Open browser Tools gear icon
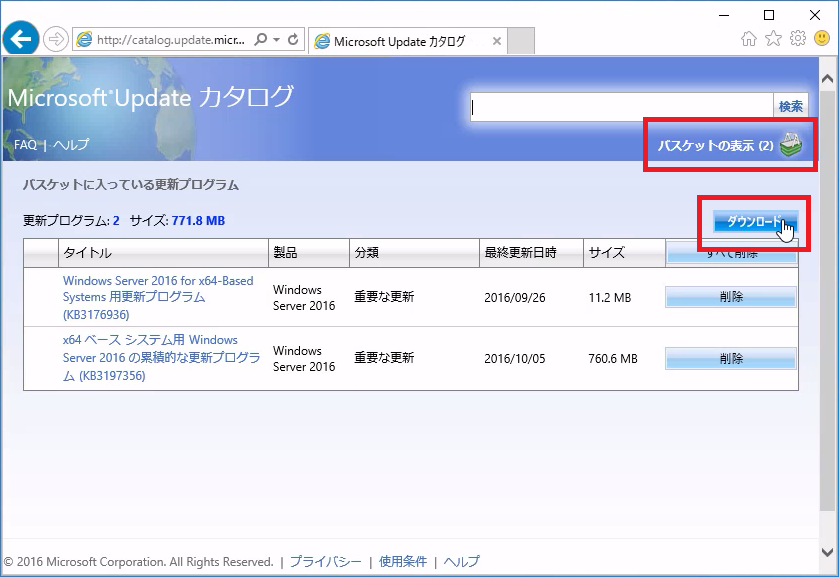839x577 pixels. [798, 39]
